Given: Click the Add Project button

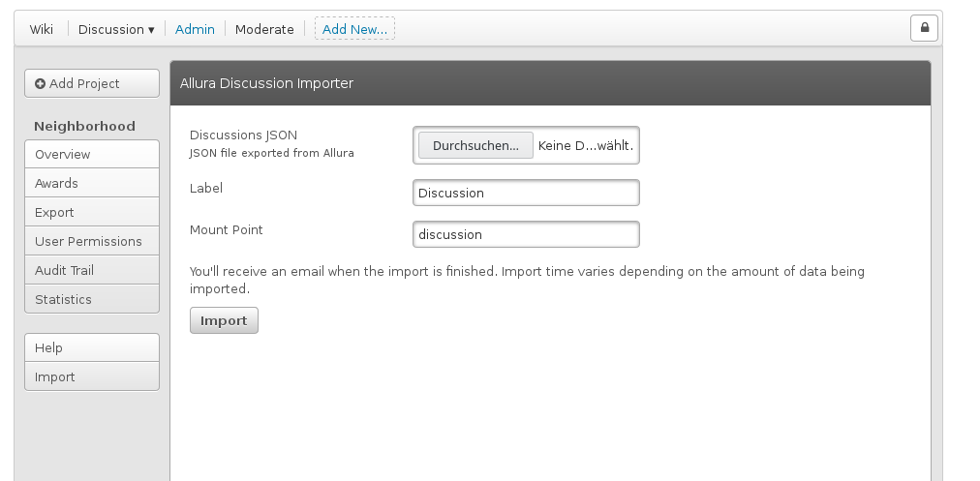Looking at the screenshot, I should (x=92, y=84).
